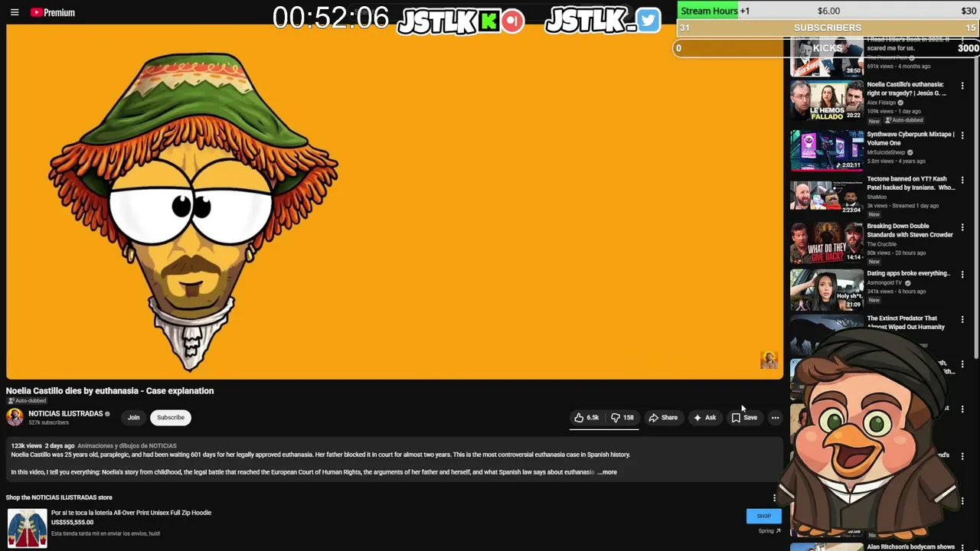Open MrSuicideSheep channel name
Viewport: 980px width, 551px height.
[x=886, y=152]
